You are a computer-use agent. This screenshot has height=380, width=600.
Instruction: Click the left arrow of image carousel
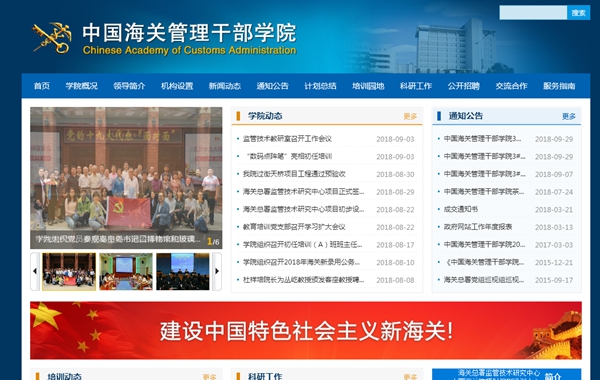click(35, 271)
